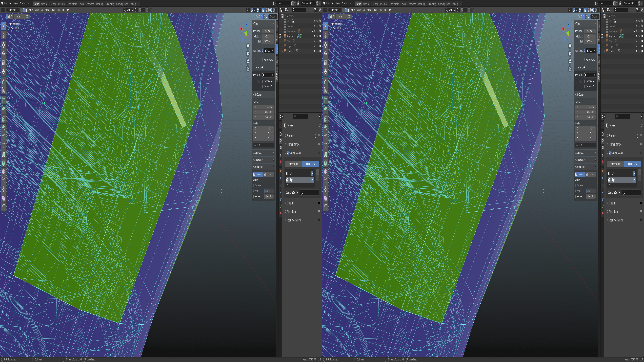Screen dimensions: 644x362
Task: Click the Multi-View button in right copy
Action: pos(633,164)
